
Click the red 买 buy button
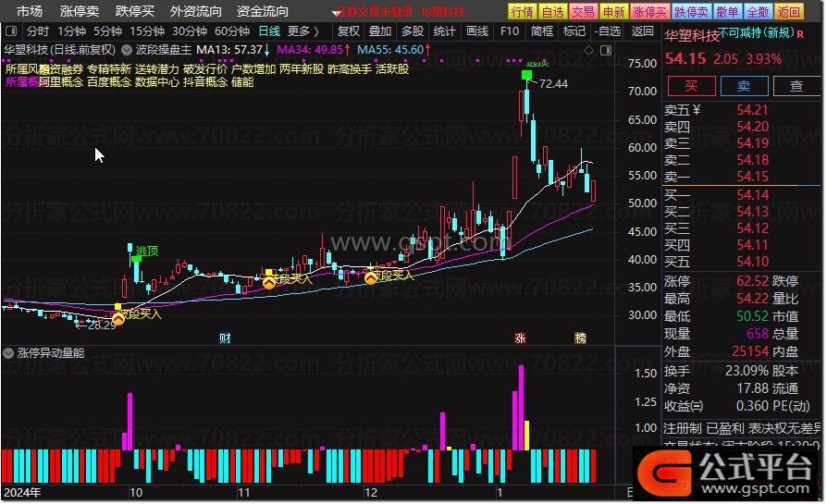(691, 86)
